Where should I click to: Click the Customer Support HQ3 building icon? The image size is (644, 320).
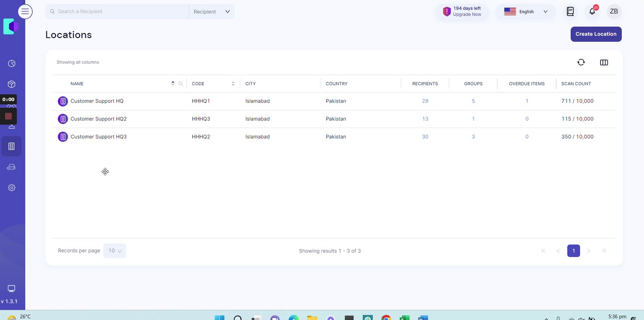[63, 137]
